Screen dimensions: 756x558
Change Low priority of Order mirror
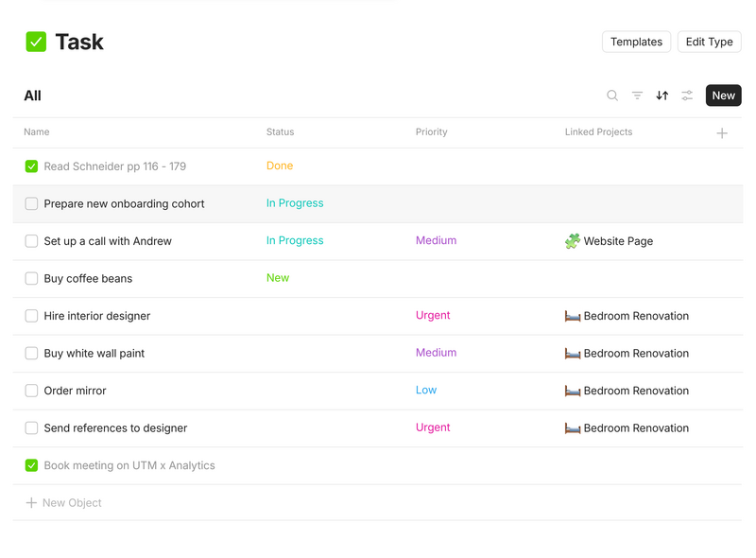(426, 390)
